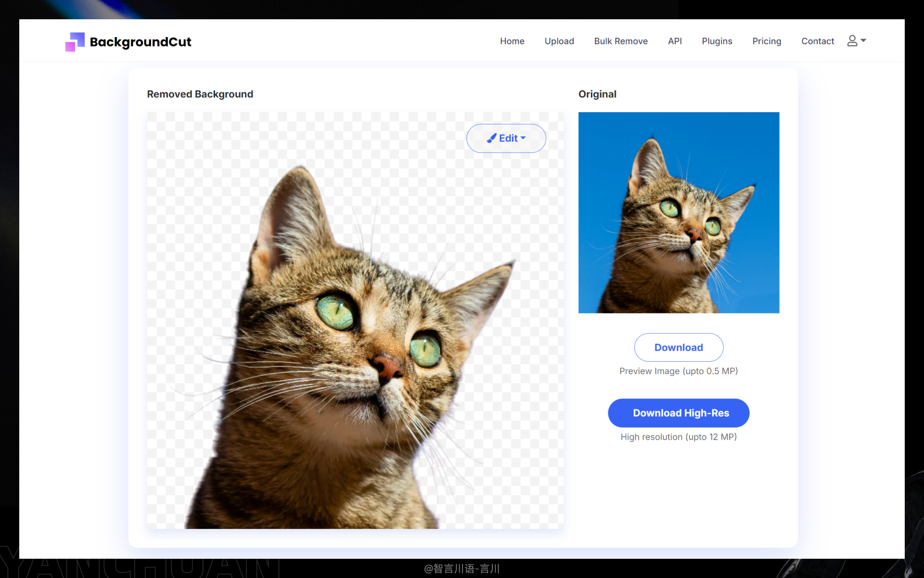The width and height of the screenshot is (924, 578).
Task: Expand the Edit dropdown menu
Action: (x=505, y=138)
